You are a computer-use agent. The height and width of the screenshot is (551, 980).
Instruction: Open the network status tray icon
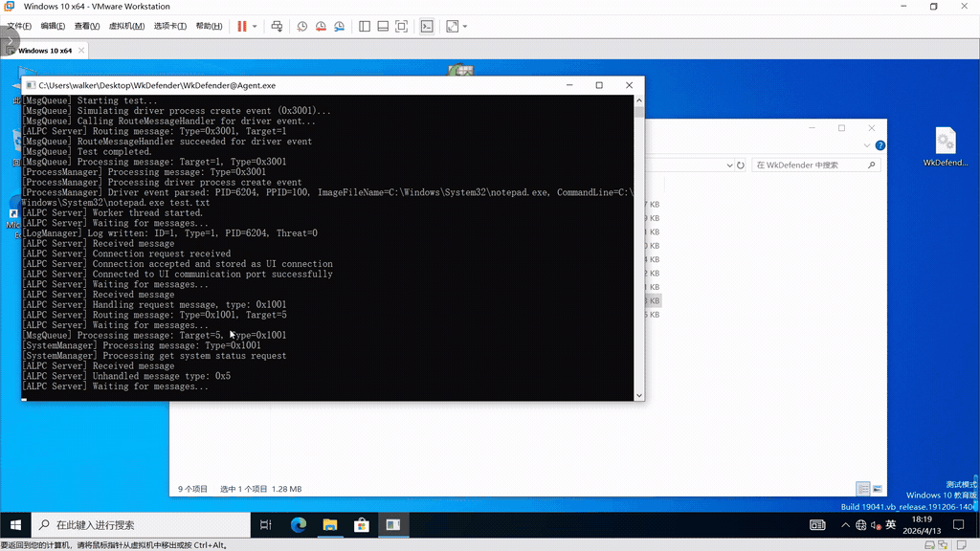(860, 525)
